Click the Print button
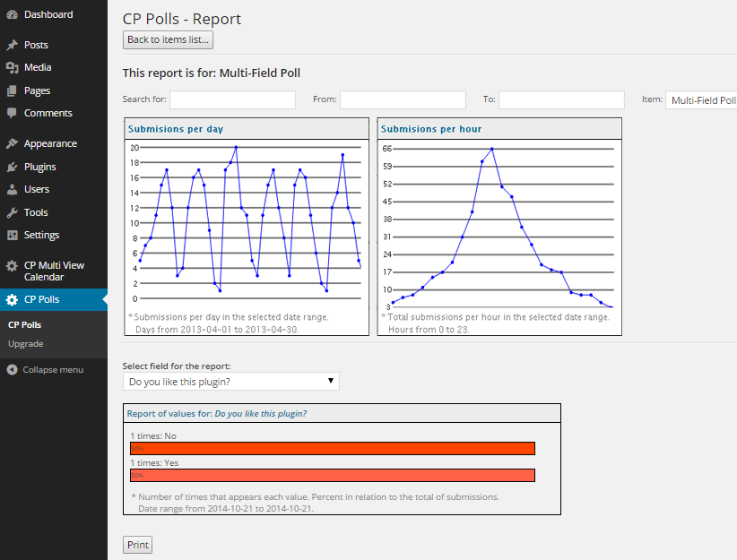The width and height of the screenshot is (737, 560). (138, 545)
